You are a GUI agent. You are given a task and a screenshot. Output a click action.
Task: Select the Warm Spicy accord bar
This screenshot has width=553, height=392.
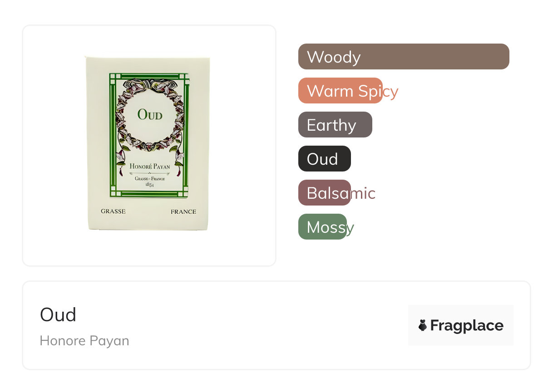340,91
